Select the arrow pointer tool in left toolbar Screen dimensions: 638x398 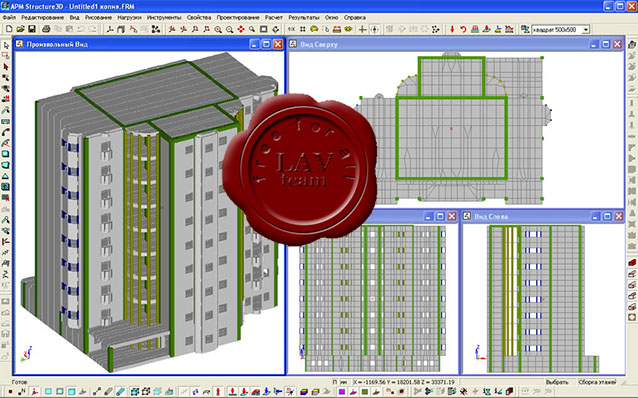pos(6,45)
